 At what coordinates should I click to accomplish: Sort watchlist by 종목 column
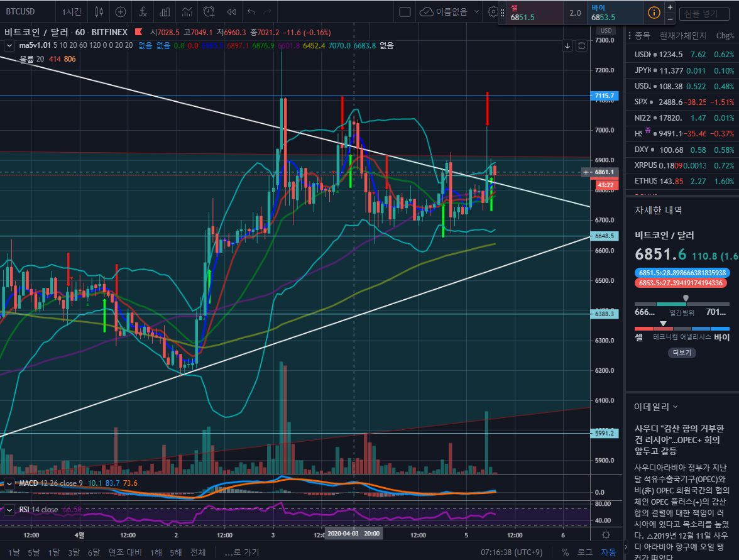(642, 35)
